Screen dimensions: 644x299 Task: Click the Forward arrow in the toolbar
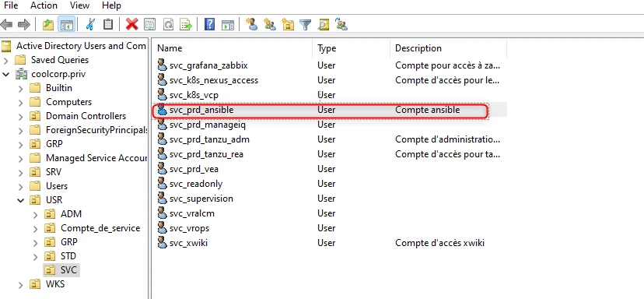click(24, 25)
